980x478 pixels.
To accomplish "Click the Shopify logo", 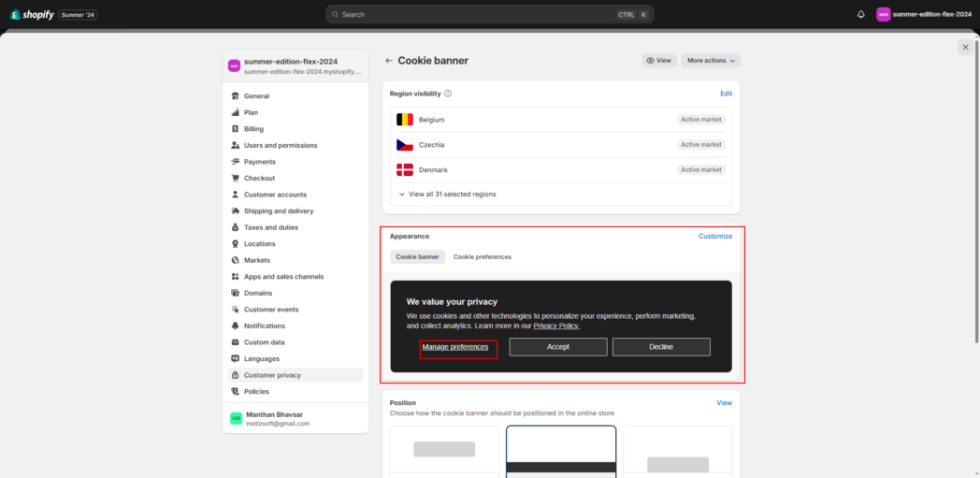I will [x=33, y=14].
